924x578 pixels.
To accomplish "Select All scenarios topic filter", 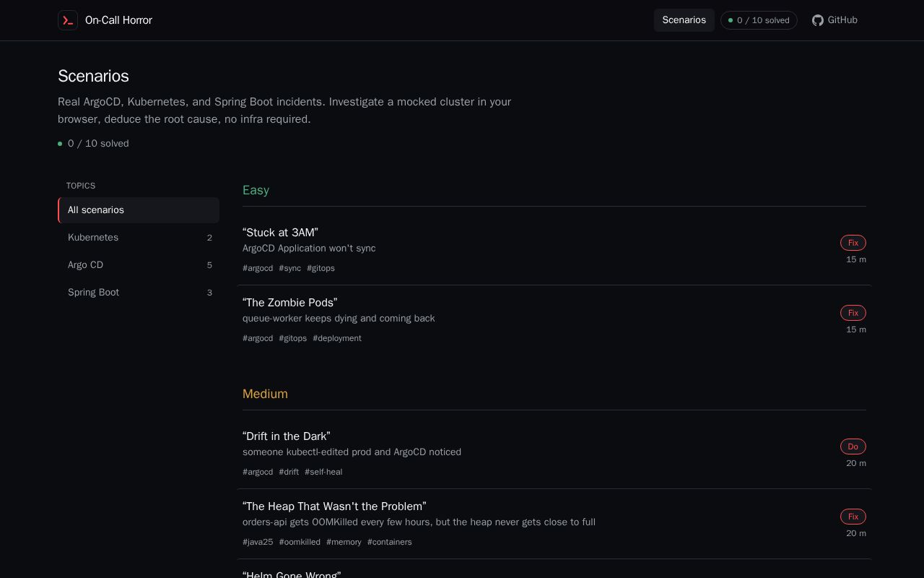I will coord(139,210).
